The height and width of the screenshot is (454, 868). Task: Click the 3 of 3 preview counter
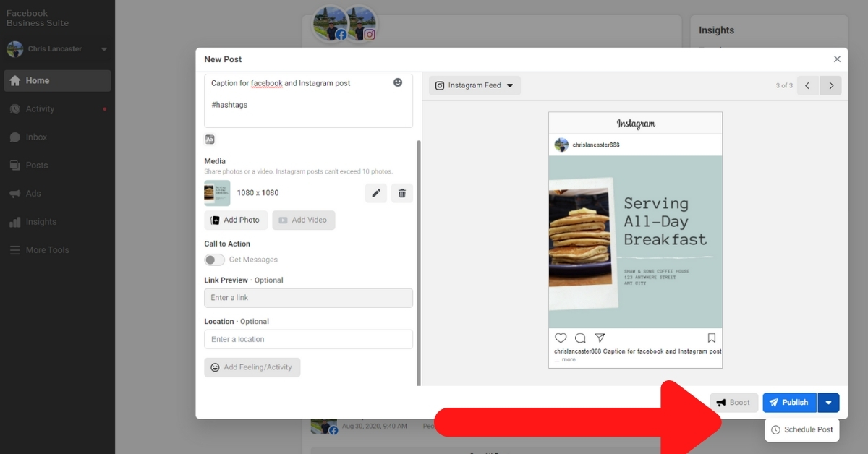[784, 85]
